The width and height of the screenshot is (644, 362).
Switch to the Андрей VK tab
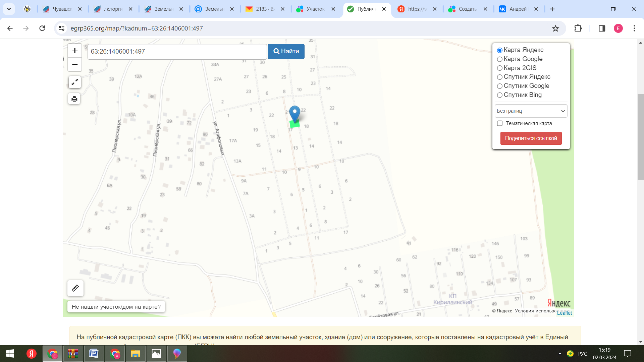[518, 9]
